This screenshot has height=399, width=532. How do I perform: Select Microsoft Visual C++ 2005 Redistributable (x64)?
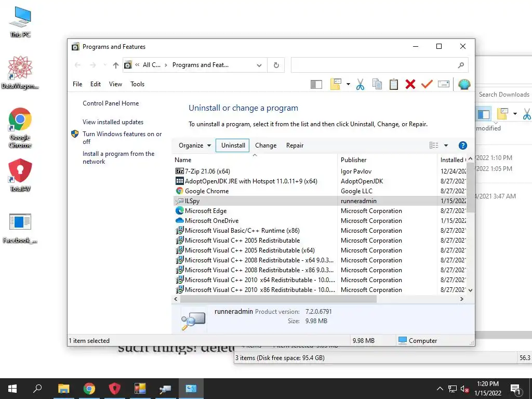click(x=320, y=250)
